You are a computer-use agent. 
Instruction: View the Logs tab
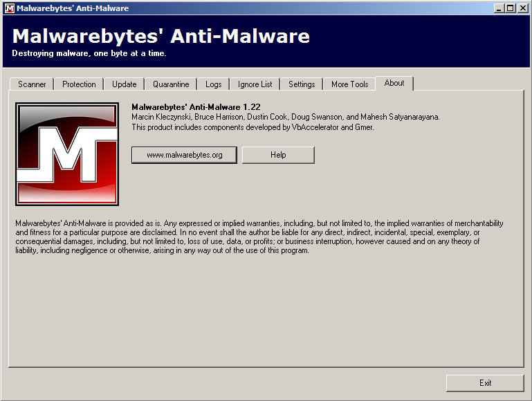pyautogui.click(x=213, y=84)
